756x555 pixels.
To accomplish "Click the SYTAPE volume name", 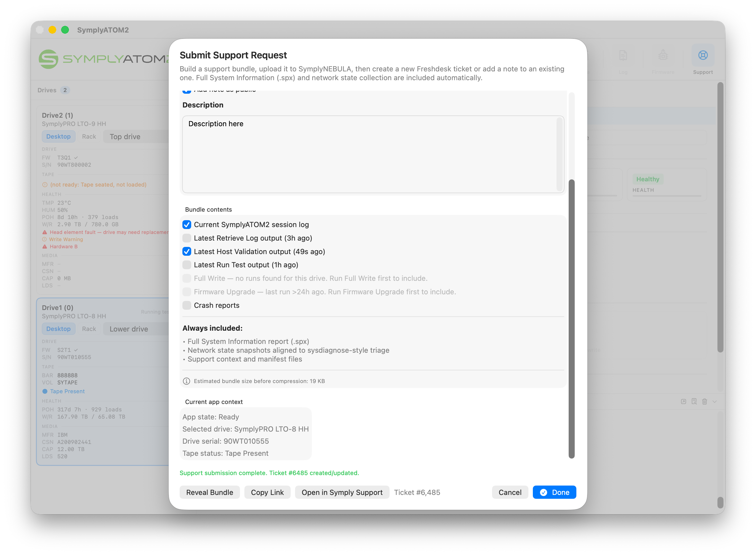I will coord(67,382).
